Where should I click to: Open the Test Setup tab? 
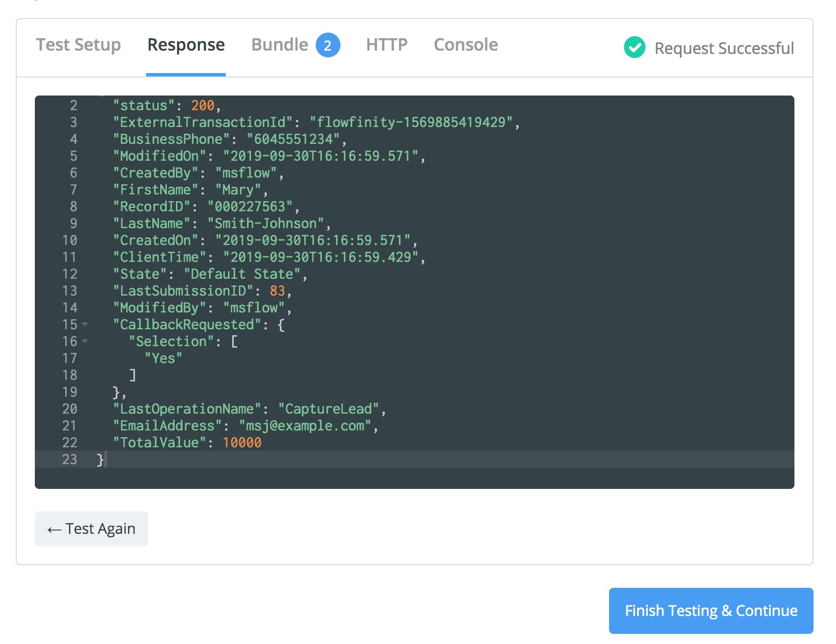[78, 45]
